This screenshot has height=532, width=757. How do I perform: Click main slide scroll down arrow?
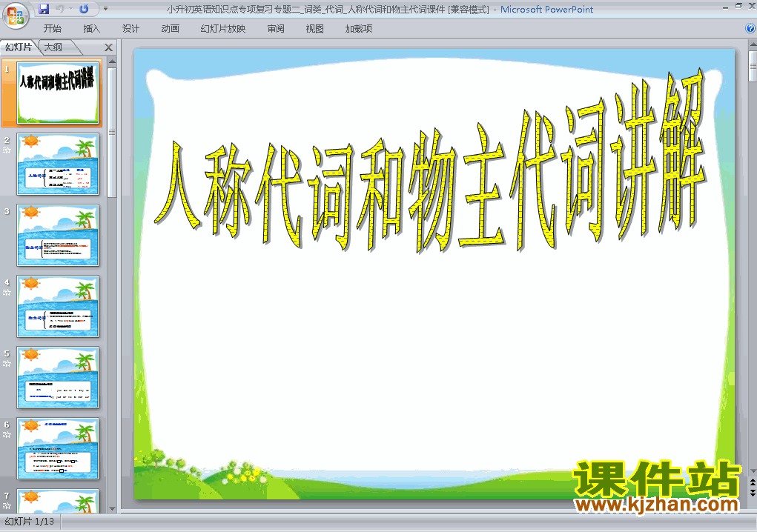[x=753, y=471]
